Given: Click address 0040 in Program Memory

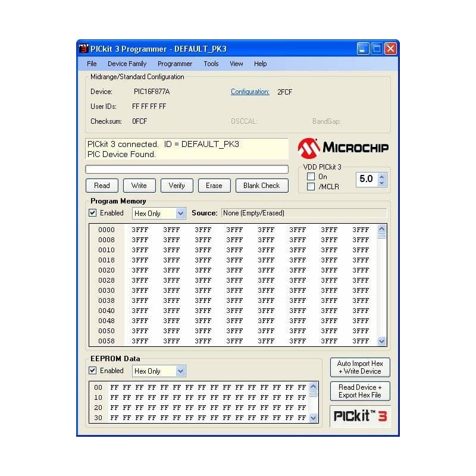Looking at the screenshot, I should pyautogui.click(x=107, y=311).
